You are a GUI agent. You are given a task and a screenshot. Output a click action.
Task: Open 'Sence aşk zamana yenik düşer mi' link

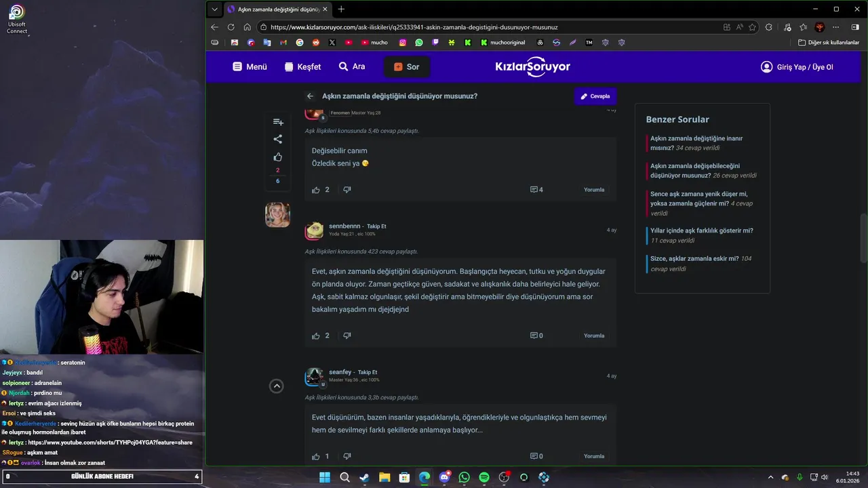coord(699,199)
